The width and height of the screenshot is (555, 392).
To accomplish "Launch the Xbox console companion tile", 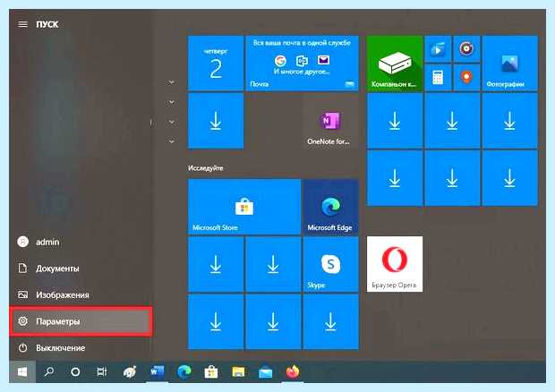I will (395, 64).
